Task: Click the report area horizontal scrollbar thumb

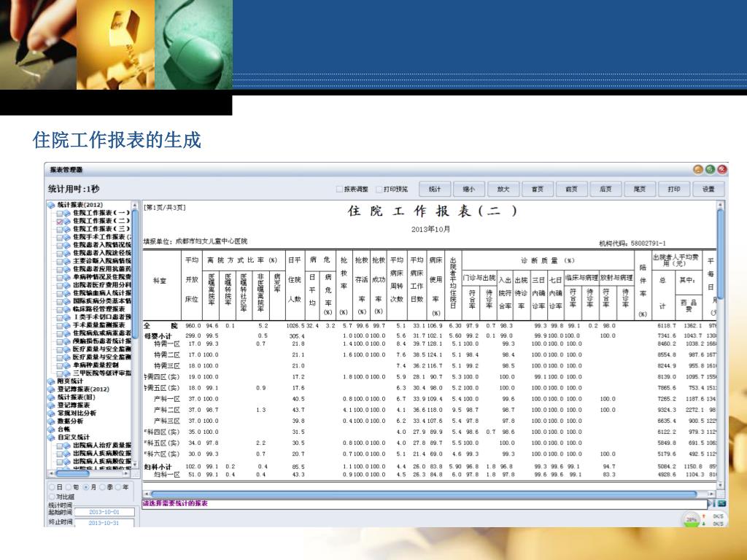Action: click(x=423, y=494)
